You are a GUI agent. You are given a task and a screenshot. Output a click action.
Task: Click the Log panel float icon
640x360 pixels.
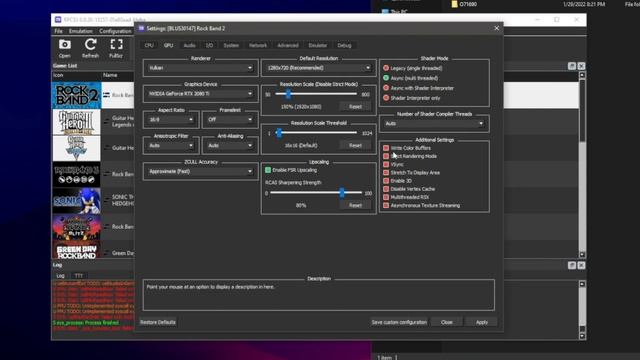tap(572, 265)
